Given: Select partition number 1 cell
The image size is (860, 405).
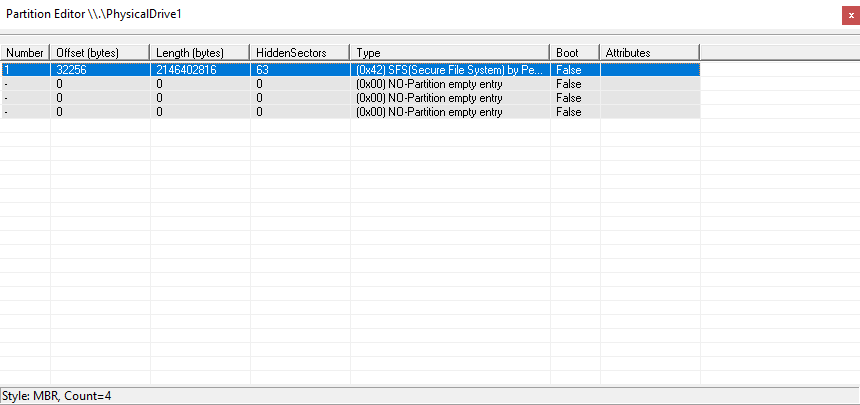Looking at the screenshot, I should point(25,70).
